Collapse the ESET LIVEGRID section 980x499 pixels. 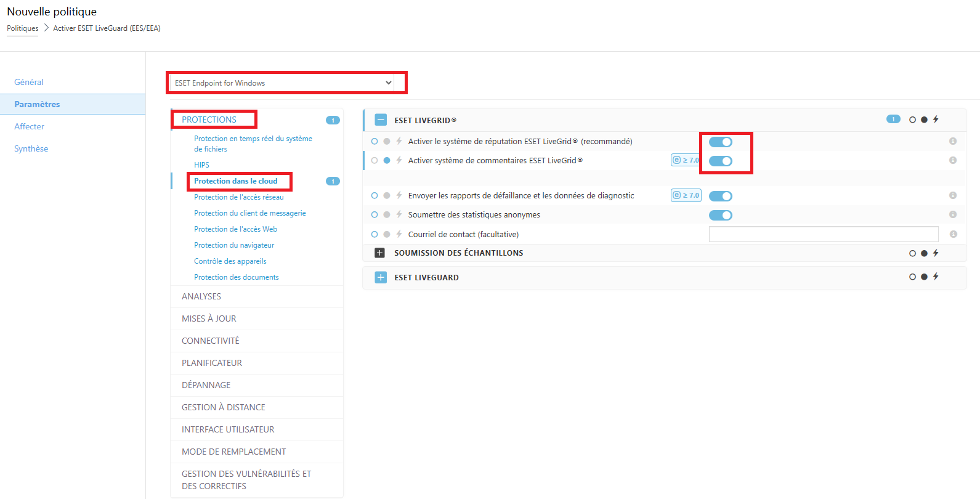click(x=381, y=120)
